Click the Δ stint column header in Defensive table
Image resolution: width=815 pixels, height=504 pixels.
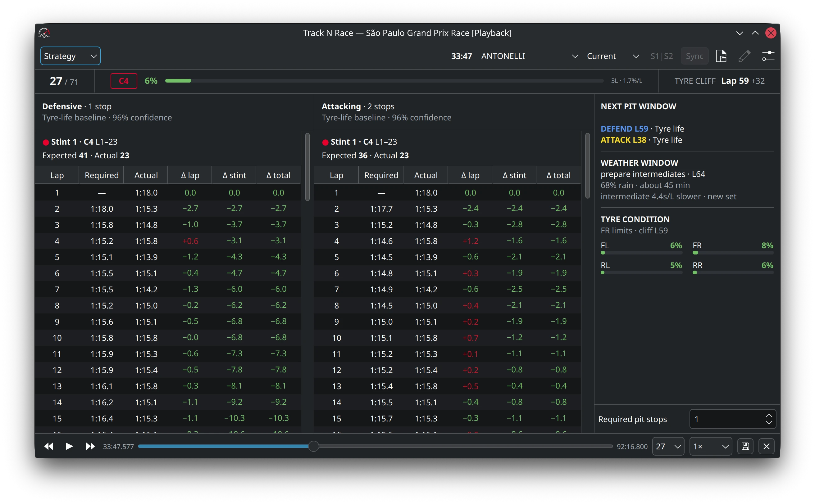click(x=234, y=175)
